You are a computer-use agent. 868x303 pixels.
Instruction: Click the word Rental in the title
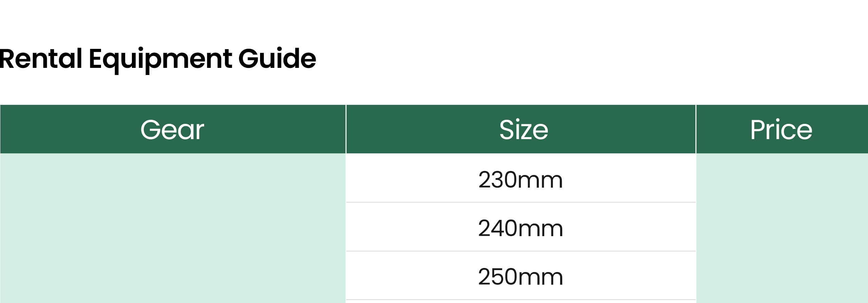41,58
